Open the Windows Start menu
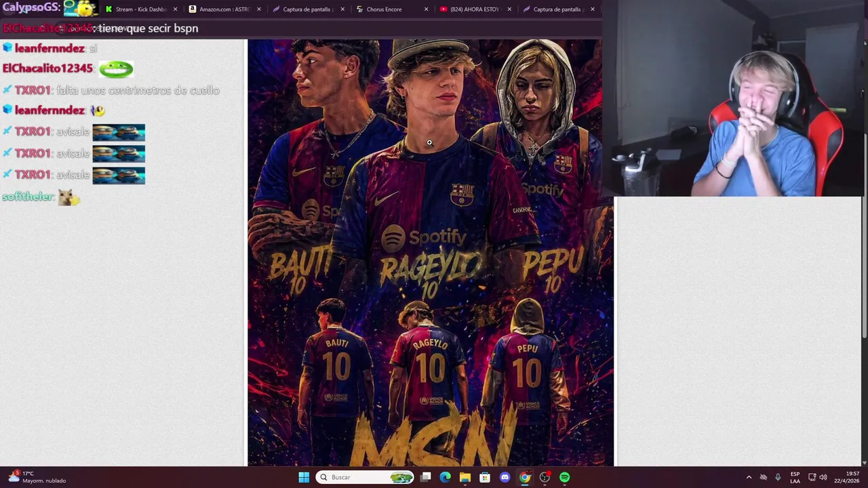This screenshot has height=488, width=868. (304, 477)
